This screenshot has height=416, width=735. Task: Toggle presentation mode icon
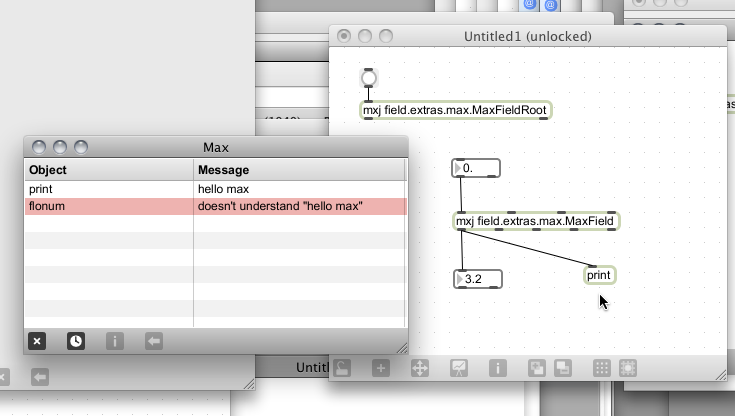click(459, 368)
